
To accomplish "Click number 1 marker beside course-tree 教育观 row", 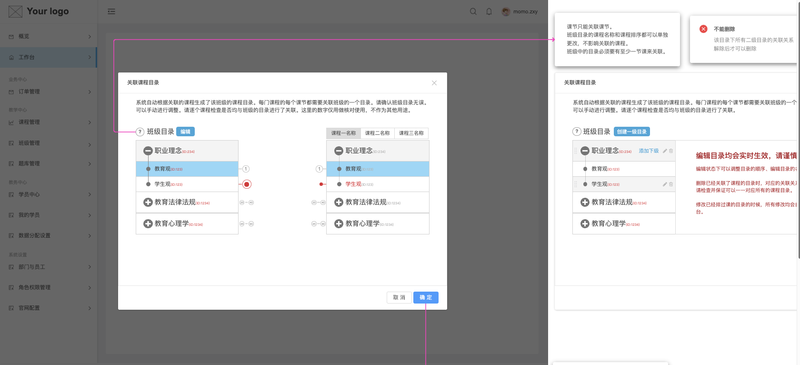I will click(x=320, y=168).
